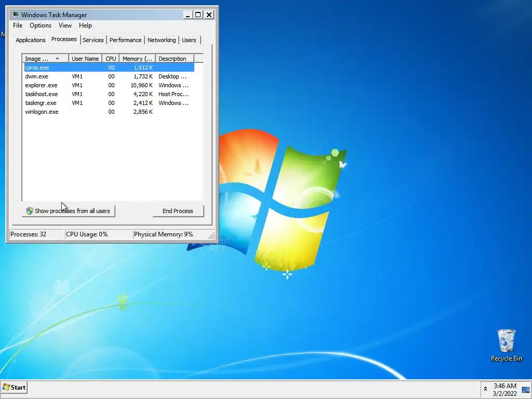Close the Windows Task Manager window

[x=209, y=15]
